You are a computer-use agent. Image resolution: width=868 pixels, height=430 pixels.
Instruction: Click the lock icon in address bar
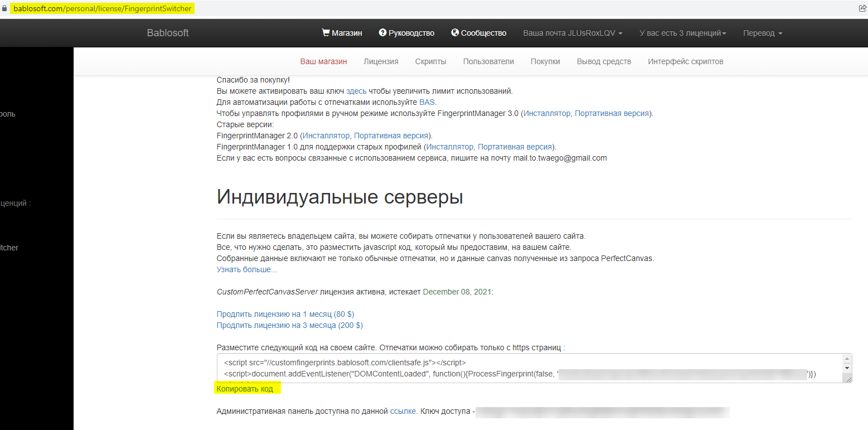pos(5,9)
